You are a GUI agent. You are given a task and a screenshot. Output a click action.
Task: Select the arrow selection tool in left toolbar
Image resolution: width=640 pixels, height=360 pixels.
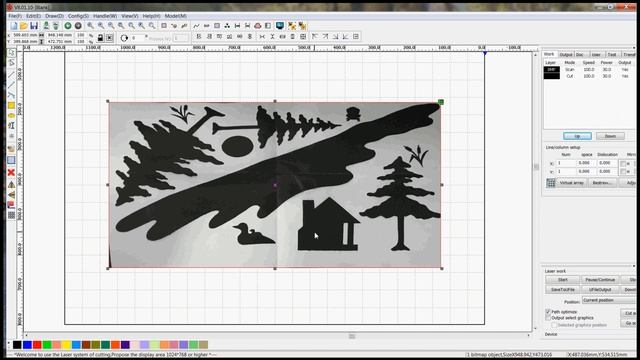tap(11, 53)
